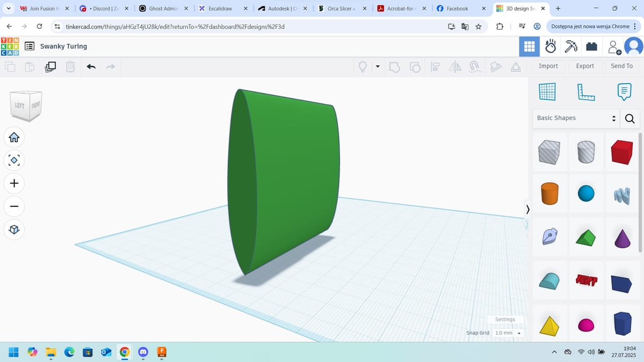This screenshot has height=362, width=644.
Task: Pick the blue Sphere shape
Action: pos(586,194)
